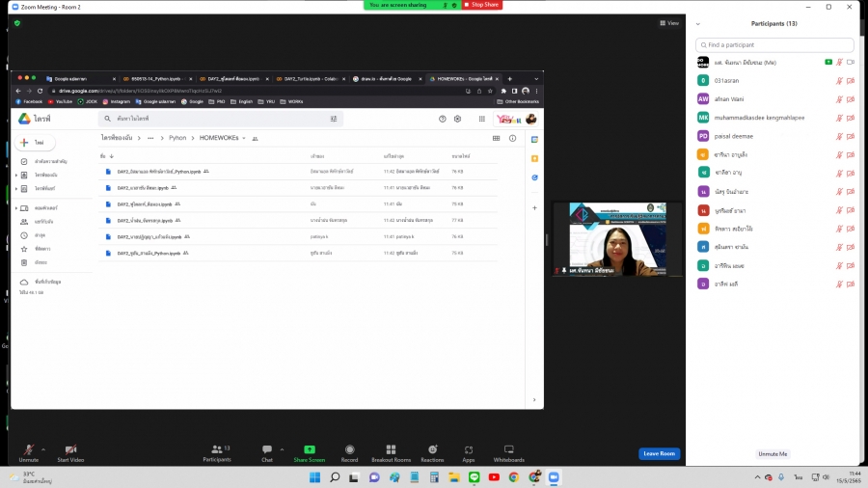
Task: Click the Participants icon in the toolbar
Action: [216, 449]
